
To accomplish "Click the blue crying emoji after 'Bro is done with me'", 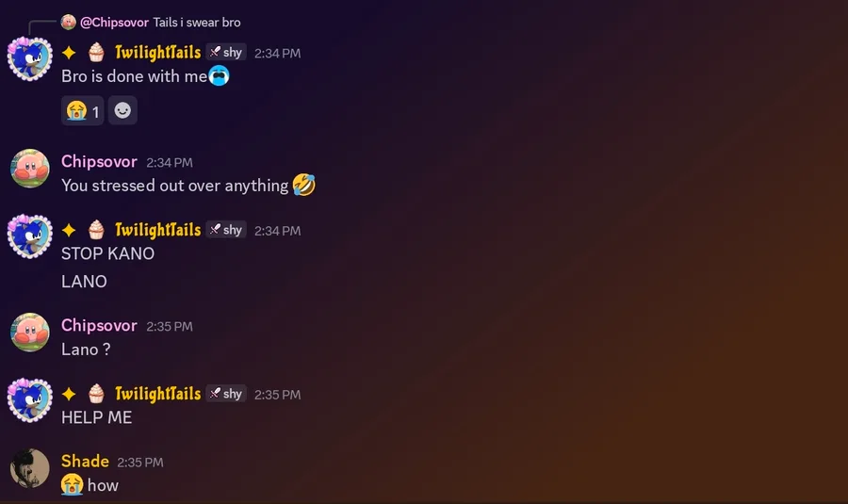I will (x=219, y=75).
